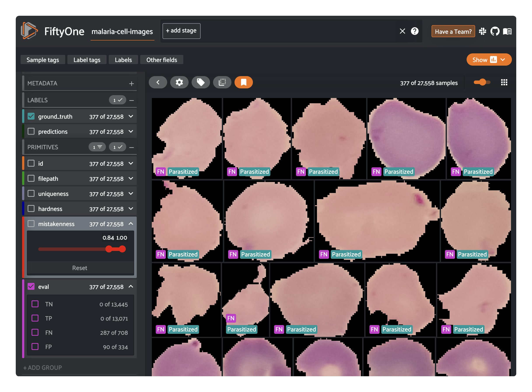Clear the view bar with the X icon
Viewport: 532px width, 392px height.
point(402,31)
